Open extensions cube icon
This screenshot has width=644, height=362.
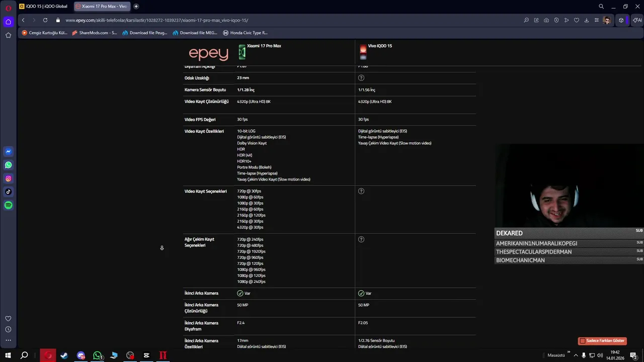point(621,20)
